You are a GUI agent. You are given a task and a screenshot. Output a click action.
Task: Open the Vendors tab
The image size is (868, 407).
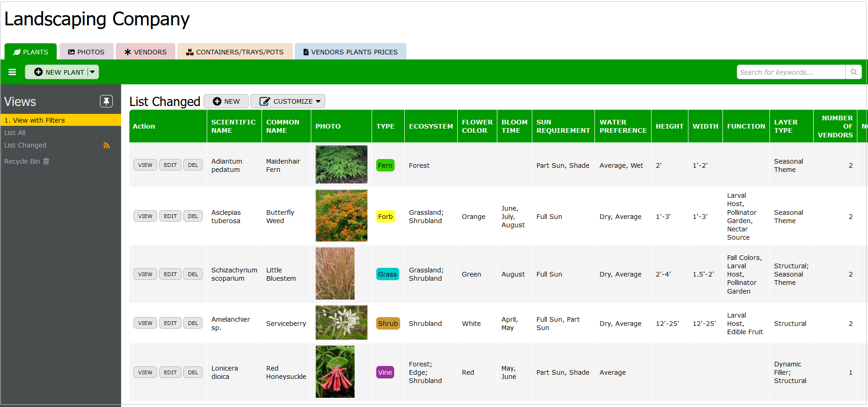[146, 52]
